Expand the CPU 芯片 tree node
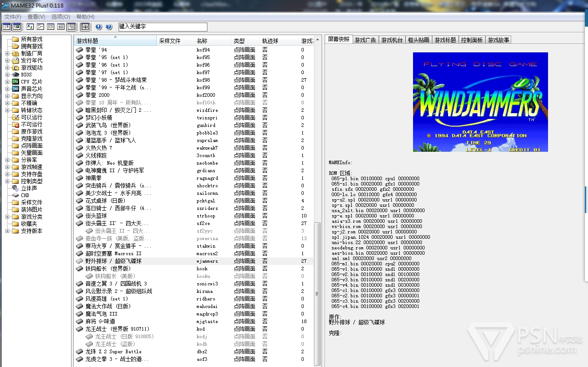Viewport: 588px width, 367px height. point(8,82)
